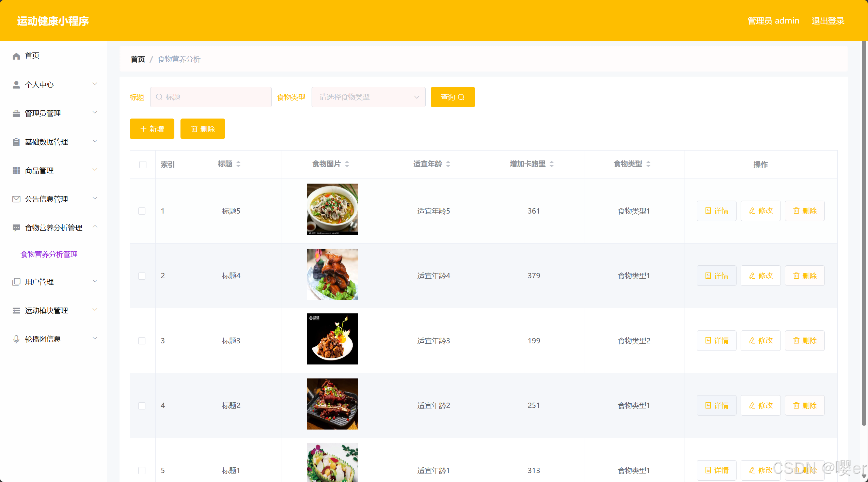Click the envelope icon beside 公告信息管理
Screen dimensions: 868x482
pos(16,199)
